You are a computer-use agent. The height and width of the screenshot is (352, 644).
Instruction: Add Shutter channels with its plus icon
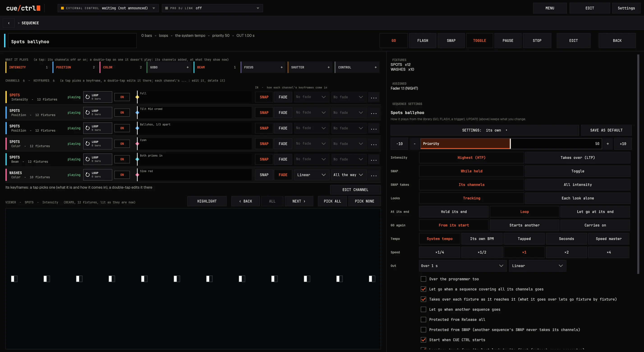pyautogui.click(x=329, y=67)
